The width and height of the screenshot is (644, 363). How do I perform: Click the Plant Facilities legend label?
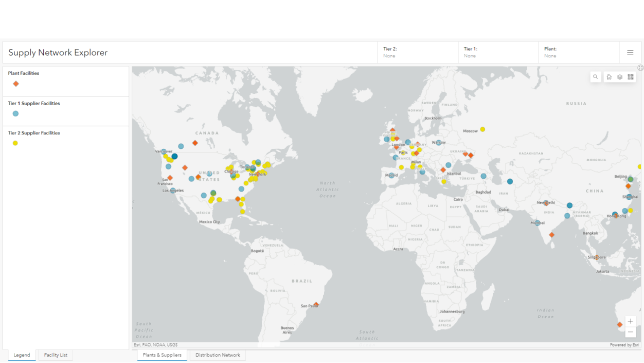(x=23, y=73)
